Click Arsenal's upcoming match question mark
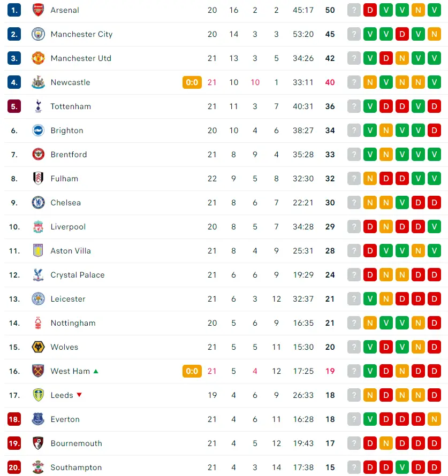This screenshot has height=476, width=448. point(354,10)
